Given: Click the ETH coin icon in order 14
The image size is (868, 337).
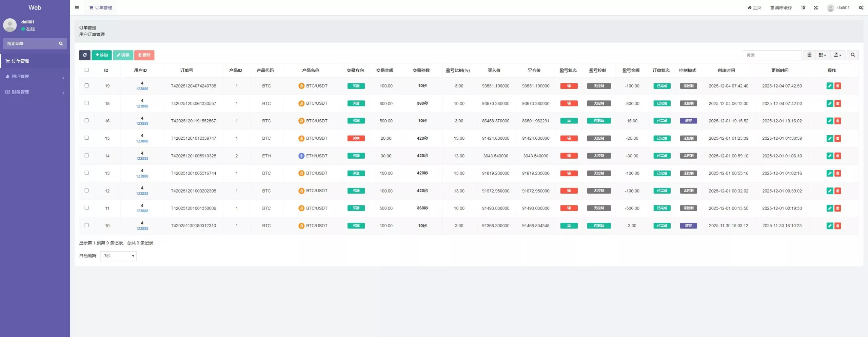Looking at the screenshot, I should coord(301,156).
